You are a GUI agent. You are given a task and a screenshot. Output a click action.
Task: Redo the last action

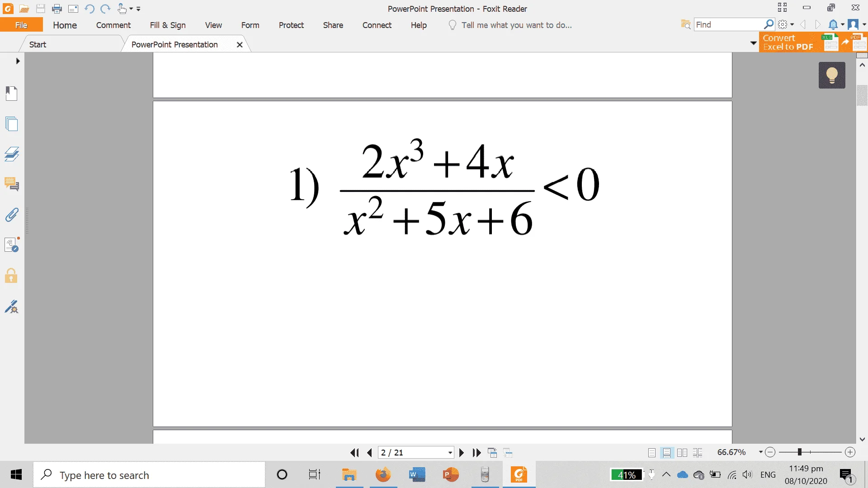coord(105,9)
